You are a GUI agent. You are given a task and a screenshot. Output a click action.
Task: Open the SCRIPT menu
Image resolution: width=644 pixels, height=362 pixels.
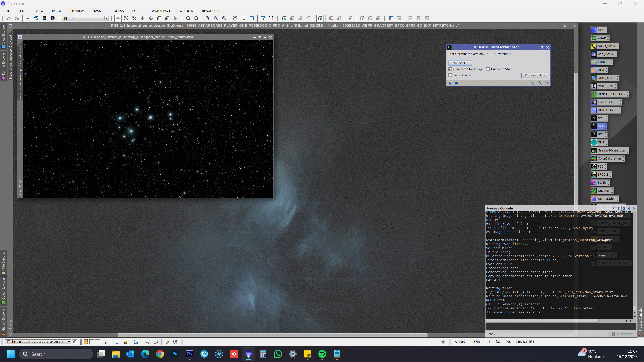(x=138, y=11)
